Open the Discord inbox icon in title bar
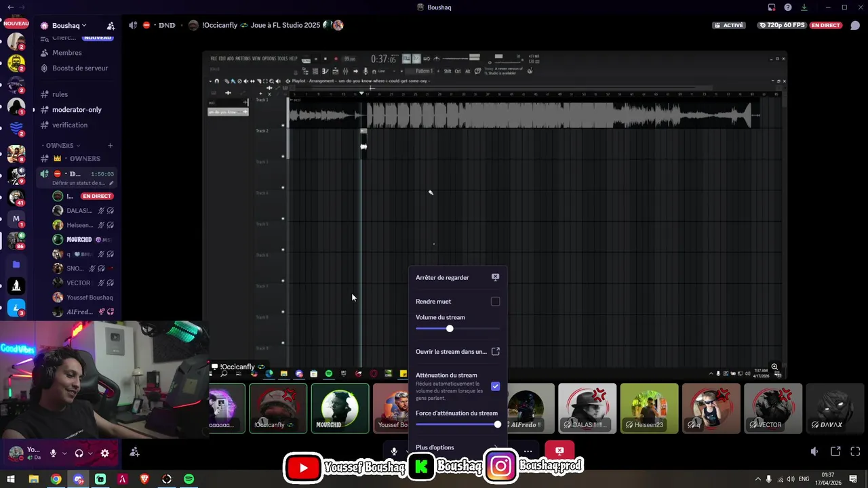Image resolution: width=868 pixels, height=488 pixels. pos(772,7)
